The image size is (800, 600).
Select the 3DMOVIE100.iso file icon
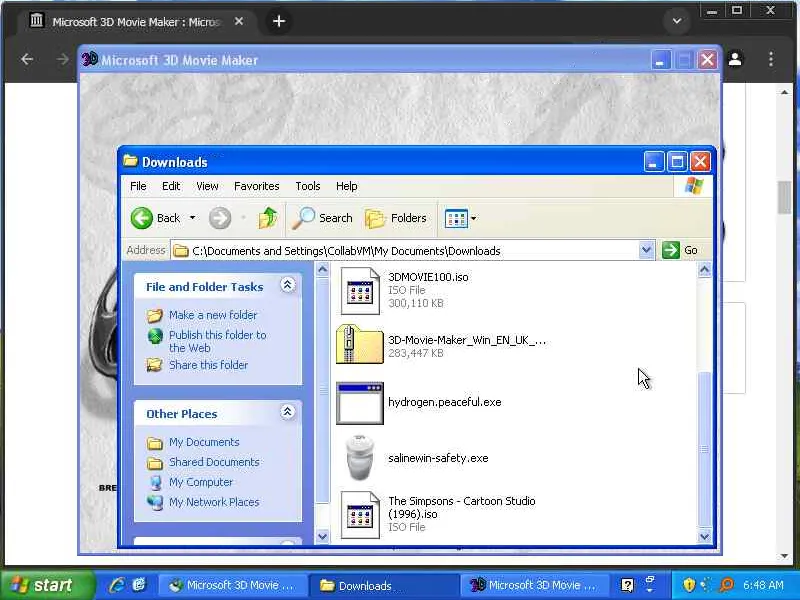(360, 291)
